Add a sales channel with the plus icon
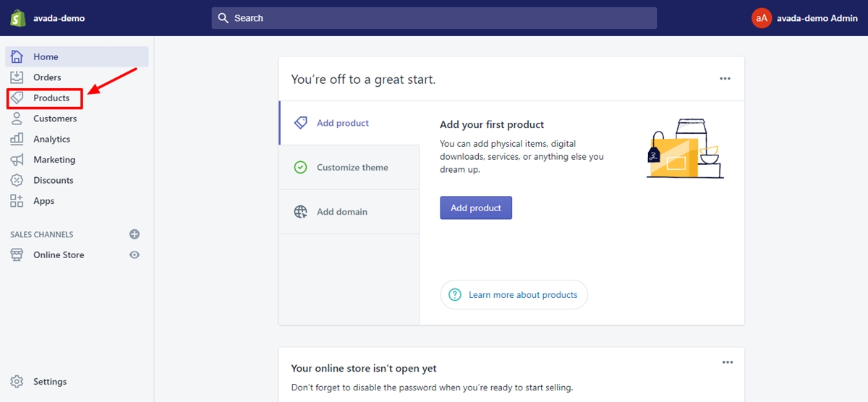This screenshot has height=402, width=868. (x=135, y=234)
